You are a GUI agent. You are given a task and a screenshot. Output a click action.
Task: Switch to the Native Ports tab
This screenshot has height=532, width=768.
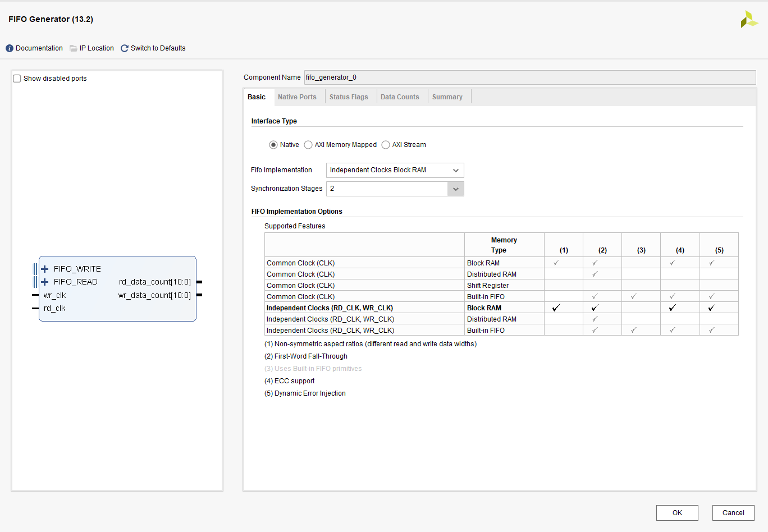point(297,97)
